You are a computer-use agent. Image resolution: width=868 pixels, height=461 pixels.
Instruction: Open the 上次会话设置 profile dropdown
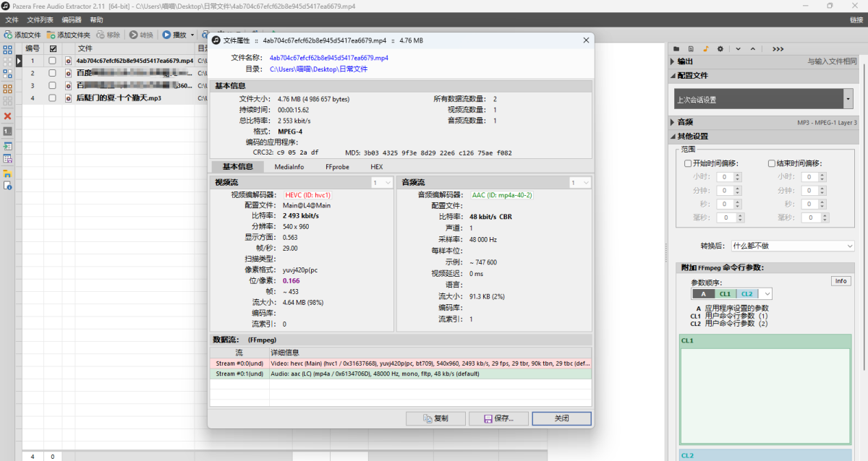[848, 99]
